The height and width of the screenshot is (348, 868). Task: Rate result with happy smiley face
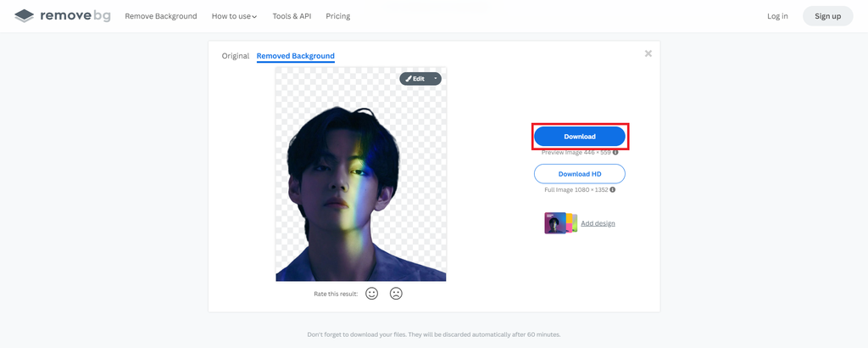371,294
